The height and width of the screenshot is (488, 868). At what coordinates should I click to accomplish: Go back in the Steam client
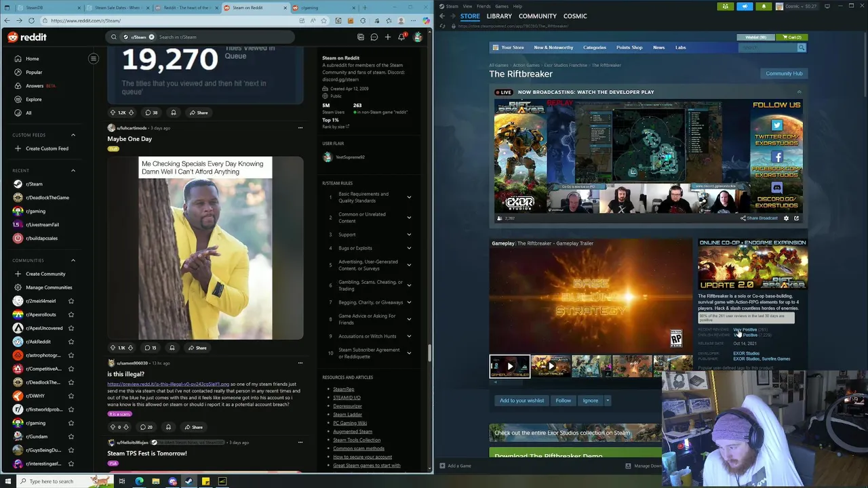[x=442, y=16]
